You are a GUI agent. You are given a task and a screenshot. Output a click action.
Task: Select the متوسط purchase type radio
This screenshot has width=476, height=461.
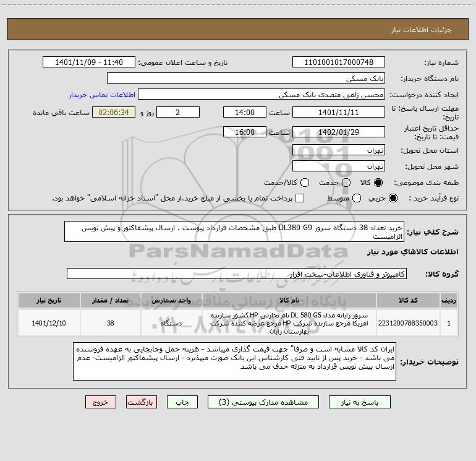coord(357,198)
